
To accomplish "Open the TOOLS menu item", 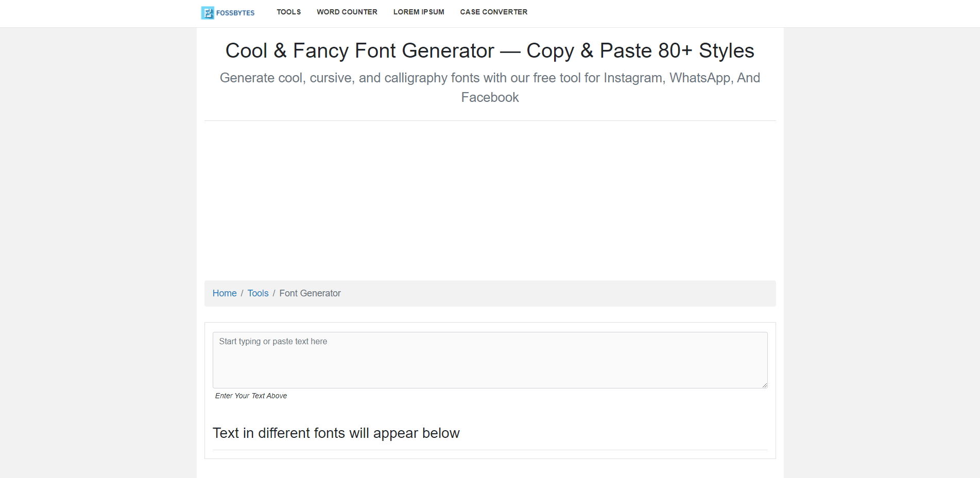I will (288, 12).
